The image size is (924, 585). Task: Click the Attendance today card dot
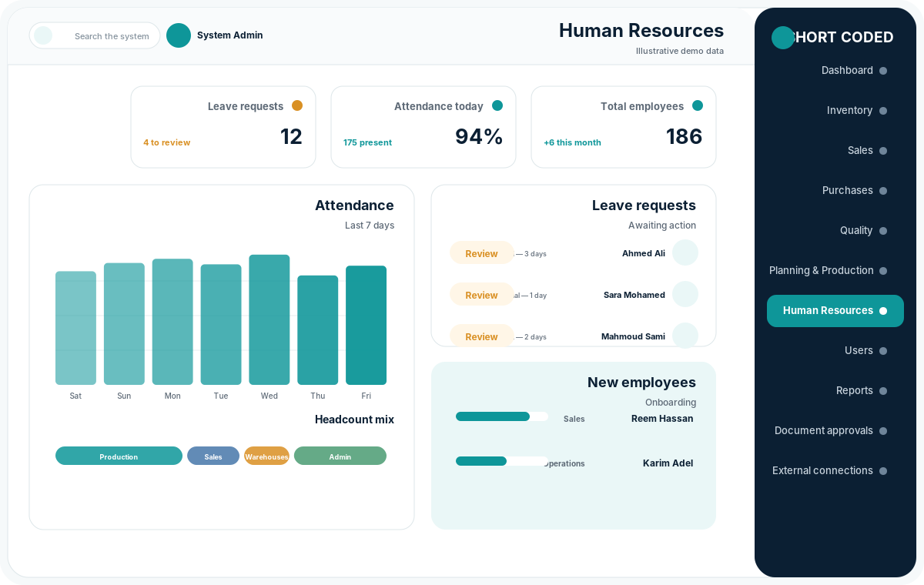(x=497, y=105)
